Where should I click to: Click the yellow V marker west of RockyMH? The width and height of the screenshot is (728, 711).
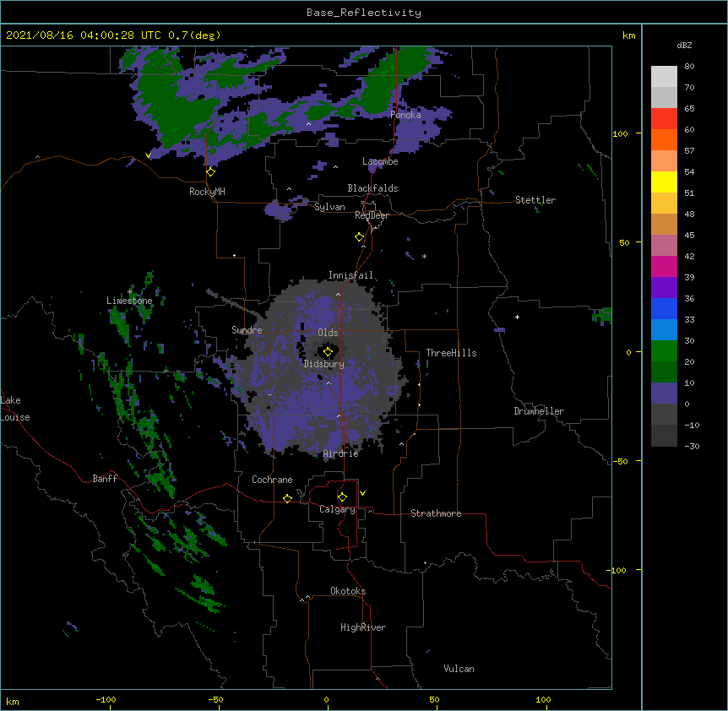(148, 155)
